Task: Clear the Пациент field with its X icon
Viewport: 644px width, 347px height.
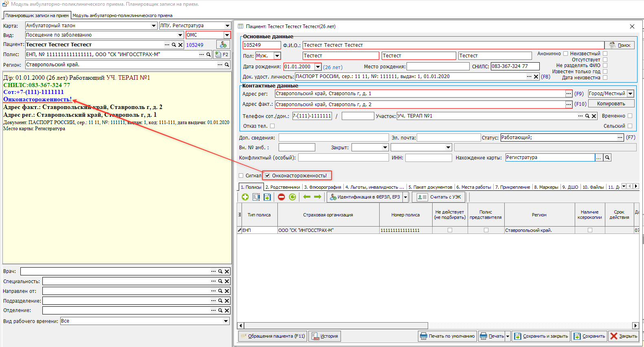Action: (180, 45)
